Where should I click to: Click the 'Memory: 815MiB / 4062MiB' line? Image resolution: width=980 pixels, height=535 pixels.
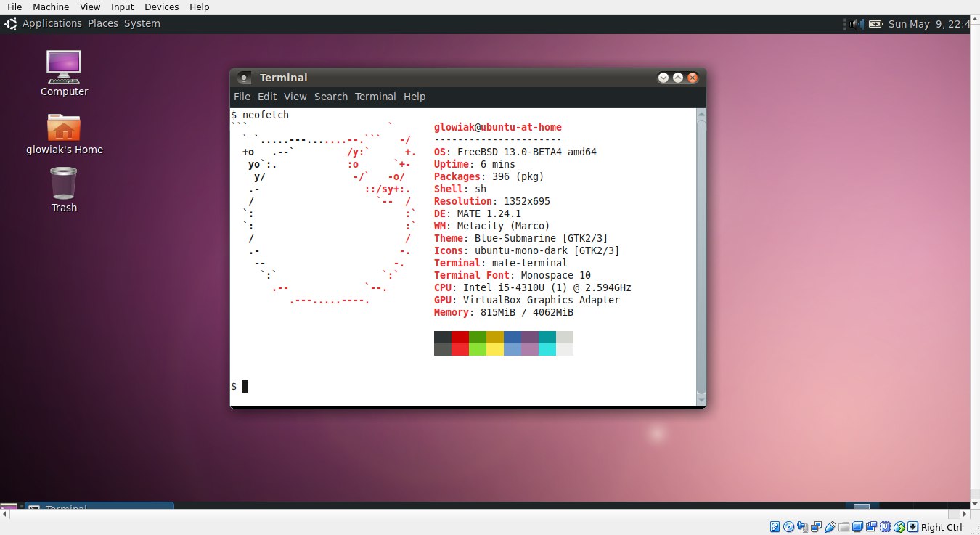click(x=504, y=312)
